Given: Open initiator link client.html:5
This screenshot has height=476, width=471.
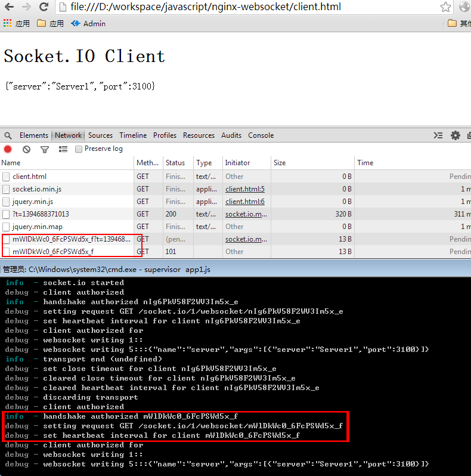Looking at the screenshot, I should click(245, 189).
